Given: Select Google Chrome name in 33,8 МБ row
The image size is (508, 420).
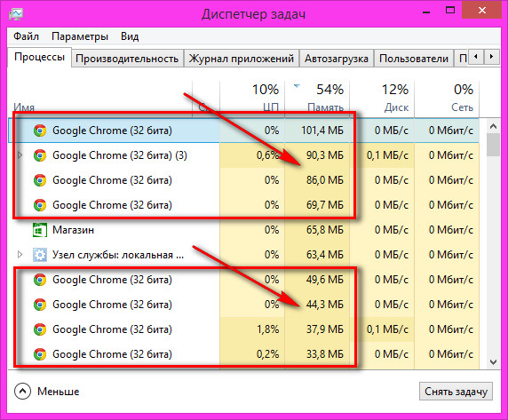Looking at the screenshot, I should [112, 354].
